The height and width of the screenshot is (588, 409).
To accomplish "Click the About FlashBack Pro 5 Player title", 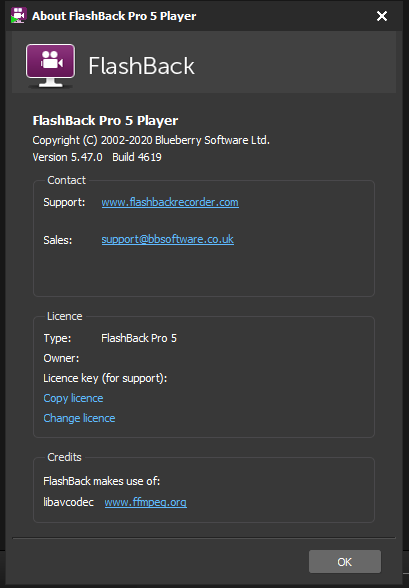I will click(114, 16).
